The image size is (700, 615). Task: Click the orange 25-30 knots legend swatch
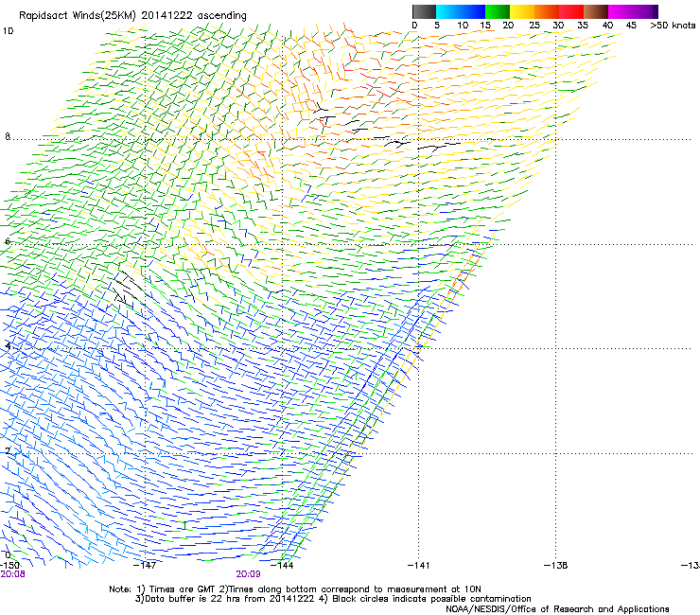[x=547, y=11]
